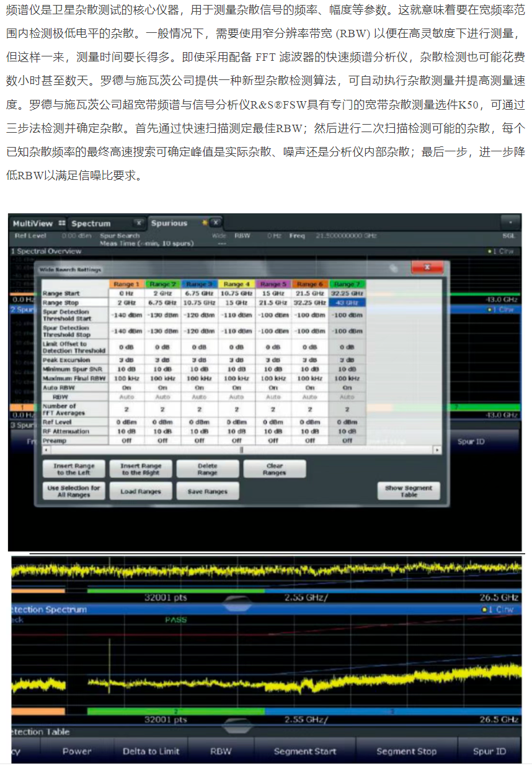Viewport: 532px width, 766px height.
Task: Toggle Preamp Off cell for Range 7
Action: click(x=347, y=440)
